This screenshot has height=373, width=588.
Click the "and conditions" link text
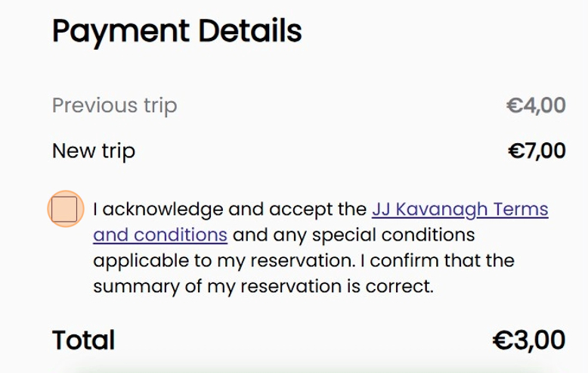coord(160,235)
